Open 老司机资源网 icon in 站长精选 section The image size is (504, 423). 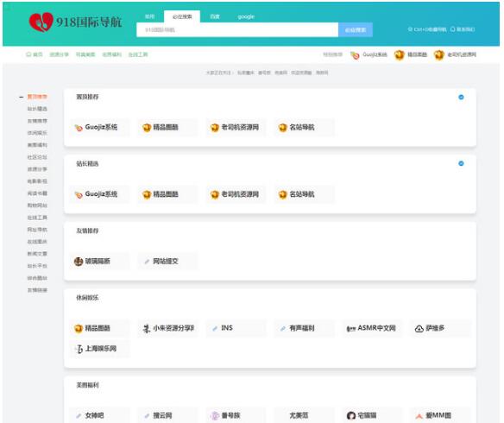pos(215,195)
